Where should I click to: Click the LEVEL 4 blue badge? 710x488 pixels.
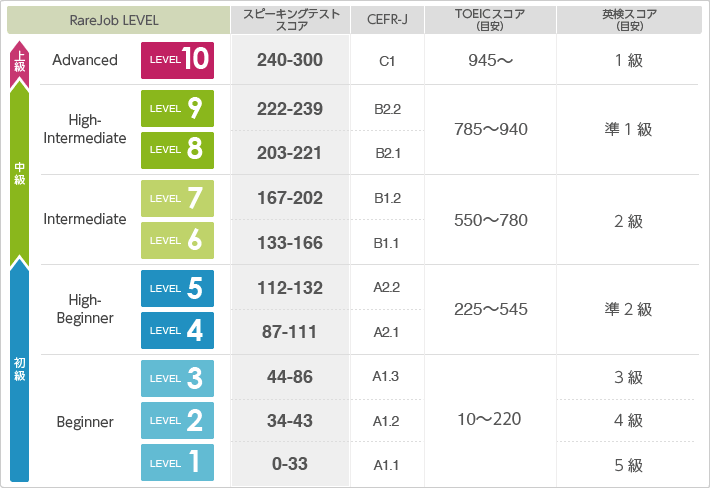coord(177,330)
